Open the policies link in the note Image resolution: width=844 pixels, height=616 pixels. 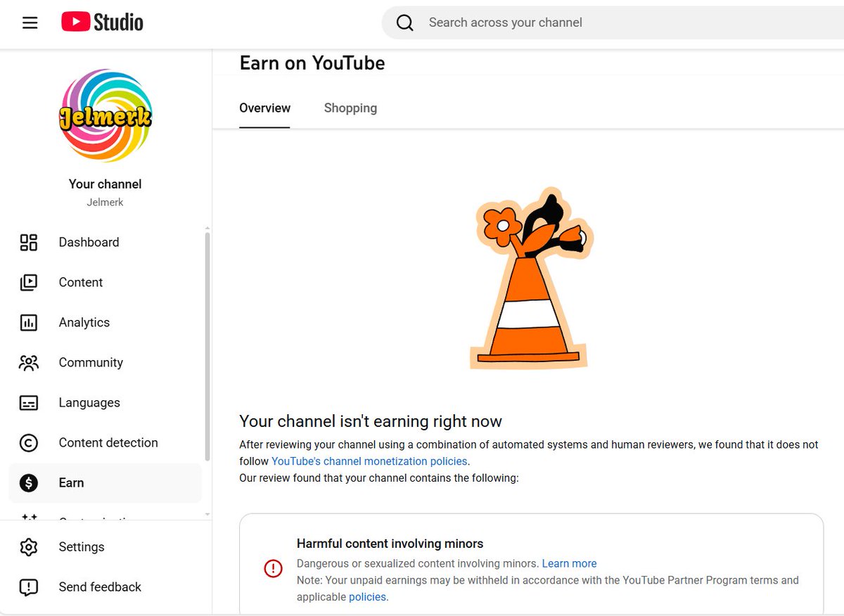click(x=368, y=597)
